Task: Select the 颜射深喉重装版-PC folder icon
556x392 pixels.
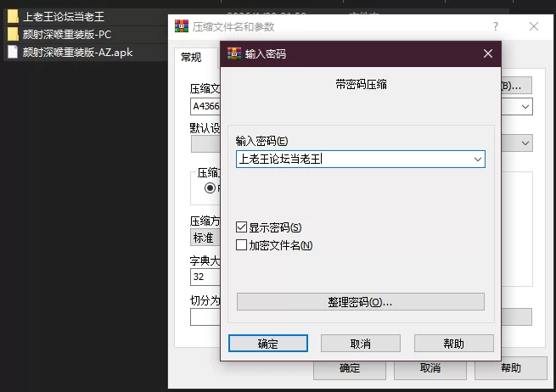Action: [x=13, y=34]
